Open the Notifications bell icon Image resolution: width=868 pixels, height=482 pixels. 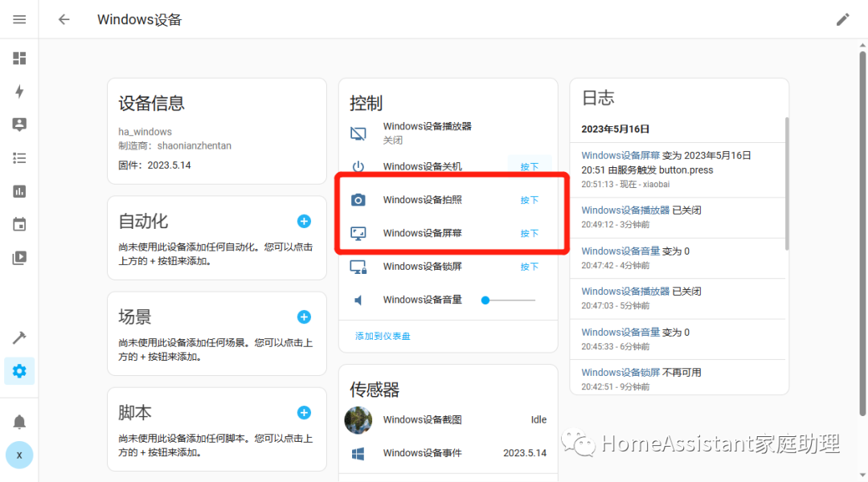click(x=19, y=422)
